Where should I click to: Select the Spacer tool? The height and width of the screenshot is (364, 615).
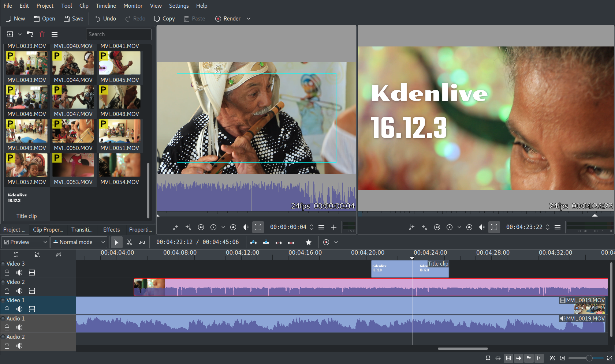click(x=141, y=242)
